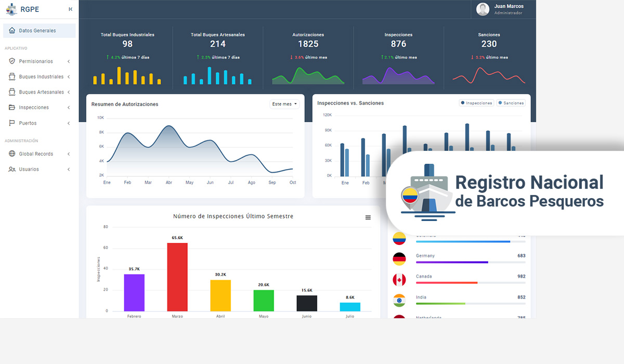This screenshot has width=624, height=364.
Task: Expand the Buques Artesanales submenu chevron
Action: [69, 93]
